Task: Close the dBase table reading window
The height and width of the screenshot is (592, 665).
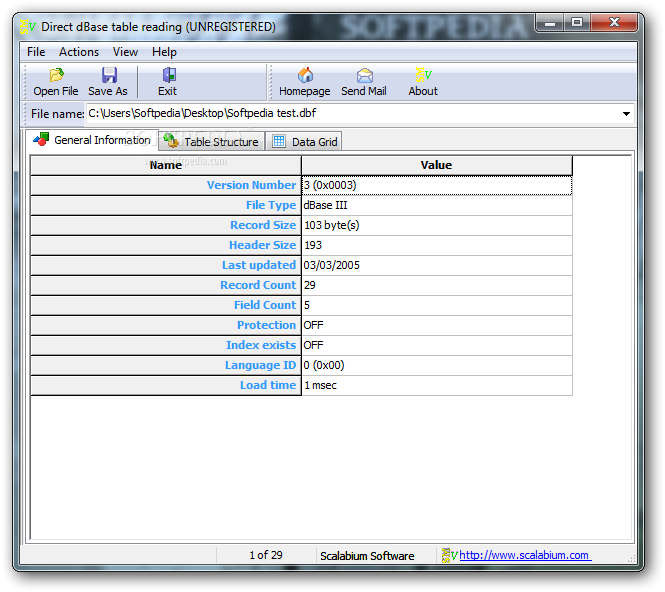Action: click(x=614, y=22)
